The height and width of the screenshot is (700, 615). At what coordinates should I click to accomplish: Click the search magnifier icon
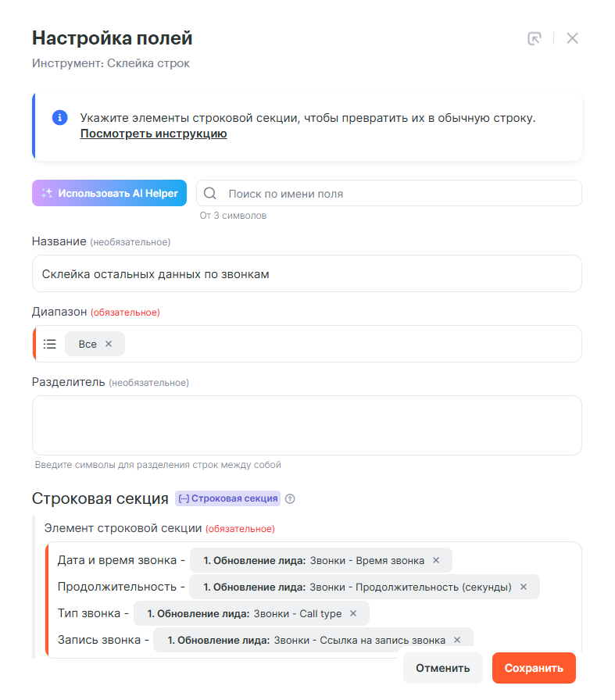coord(209,194)
